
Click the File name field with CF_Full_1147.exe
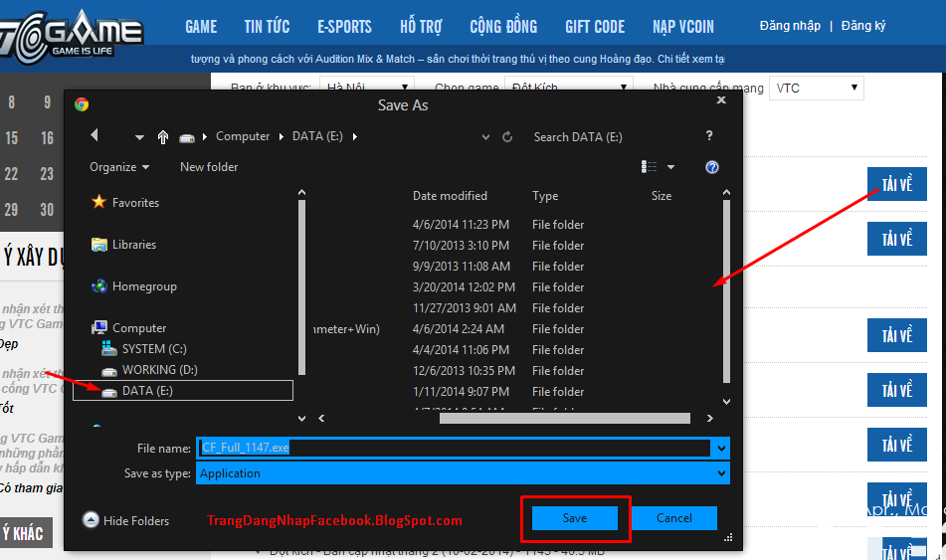click(456, 448)
